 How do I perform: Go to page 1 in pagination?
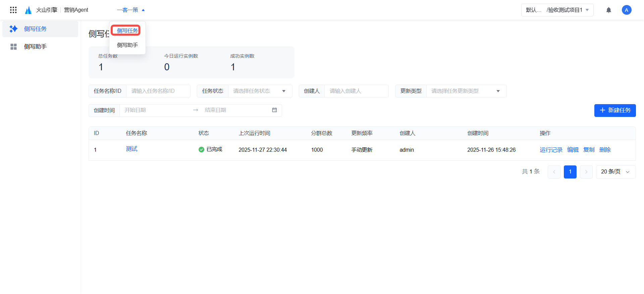tap(570, 172)
